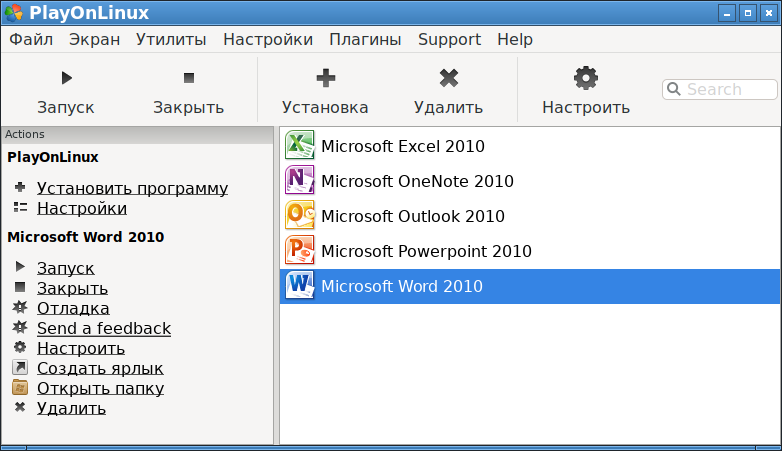The width and height of the screenshot is (782, 451).
Task: Open the Настройки link in sidebar
Action: coord(82,208)
